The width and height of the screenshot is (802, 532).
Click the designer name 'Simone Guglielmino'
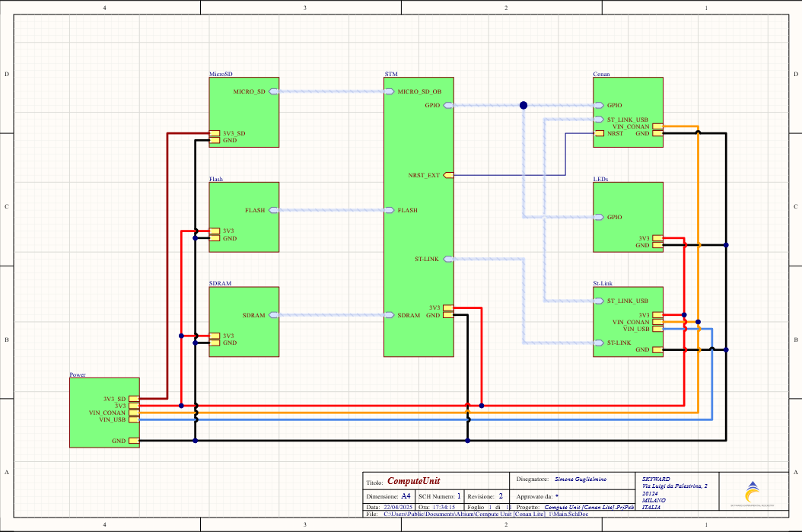coord(581,479)
